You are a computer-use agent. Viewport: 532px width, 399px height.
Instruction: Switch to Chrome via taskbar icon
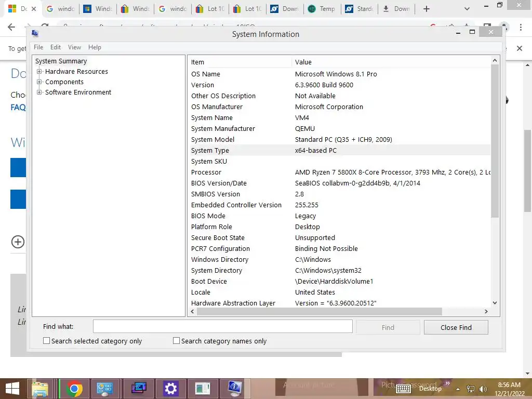(74, 389)
